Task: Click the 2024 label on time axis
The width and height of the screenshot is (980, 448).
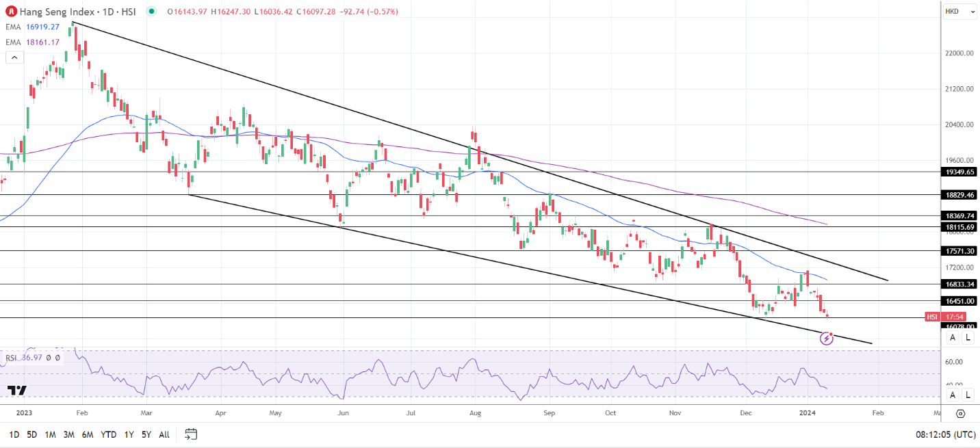Action: point(808,413)
